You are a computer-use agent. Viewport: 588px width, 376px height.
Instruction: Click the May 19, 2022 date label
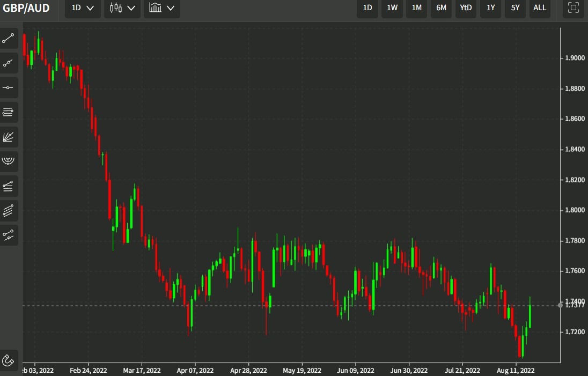coord(302,371)
